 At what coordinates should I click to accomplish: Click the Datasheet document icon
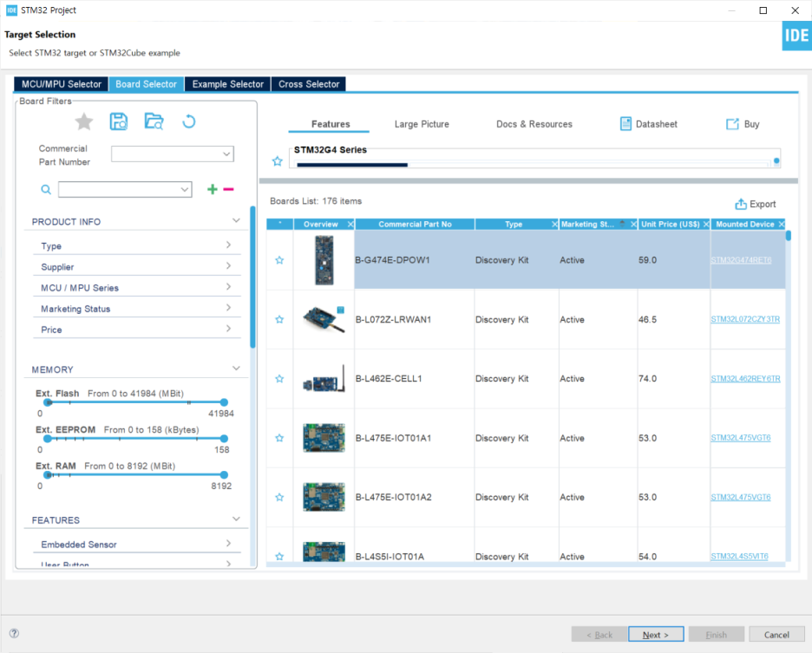(625, 124)
